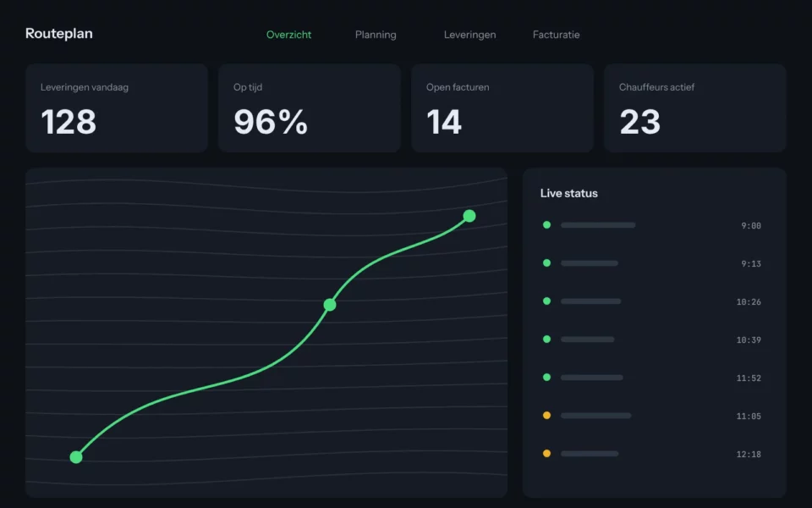Viewport: 812px width, 508px height.
Task: Click the Routeplan logo text
Action: click(x=59, y=34)
